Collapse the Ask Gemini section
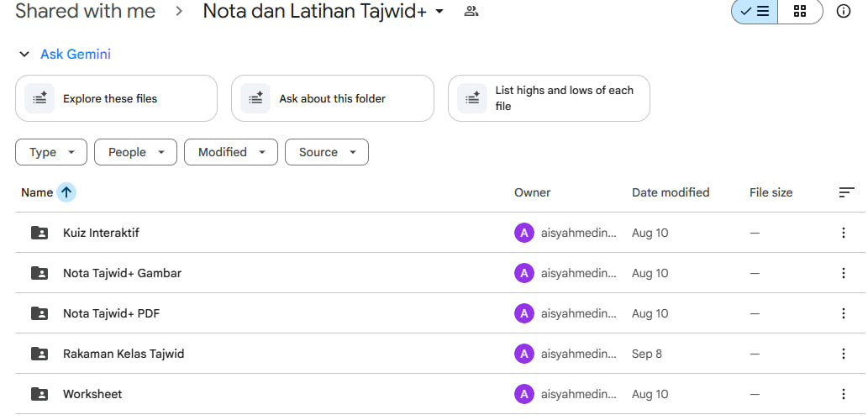 click(x=24, y=55)
